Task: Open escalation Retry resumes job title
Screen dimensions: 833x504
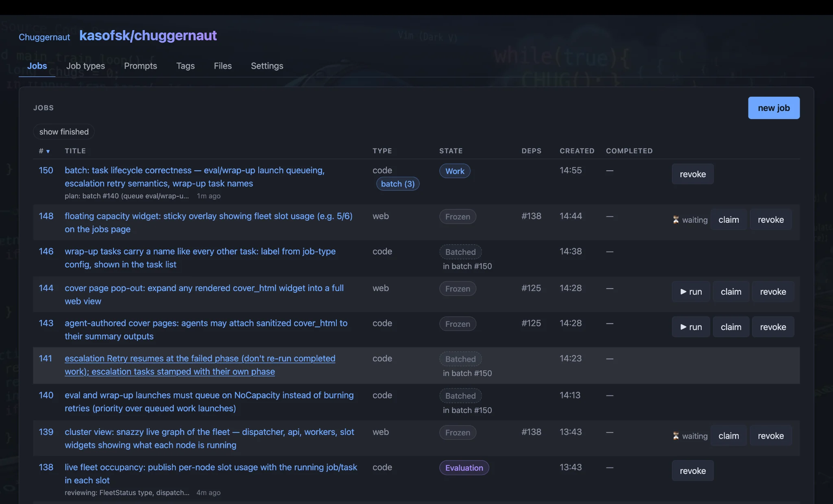Action: pyautogui.click(x=200, y=365)
